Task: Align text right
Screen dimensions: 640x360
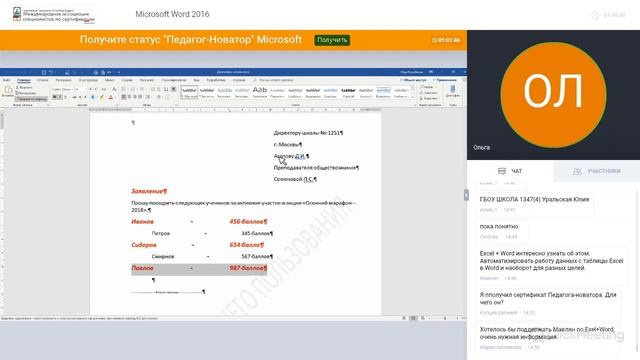Action: pyautogui.click(x=135, y=97)
